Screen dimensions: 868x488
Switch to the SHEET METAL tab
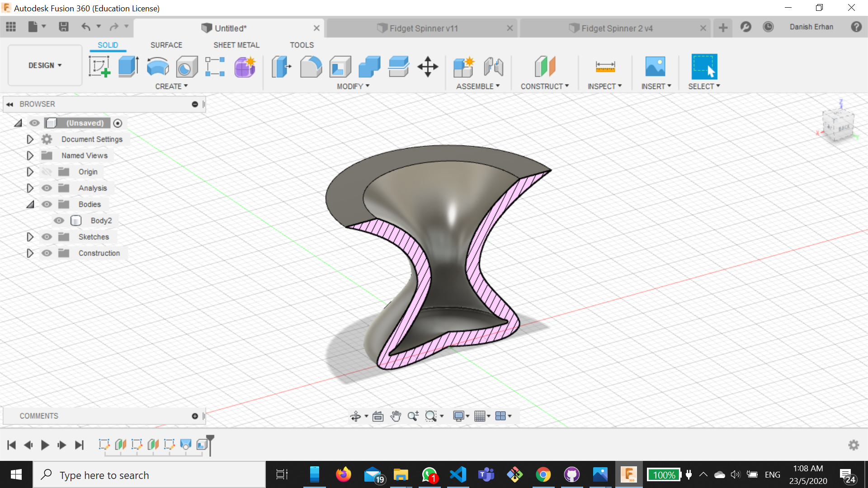point(236,45)
